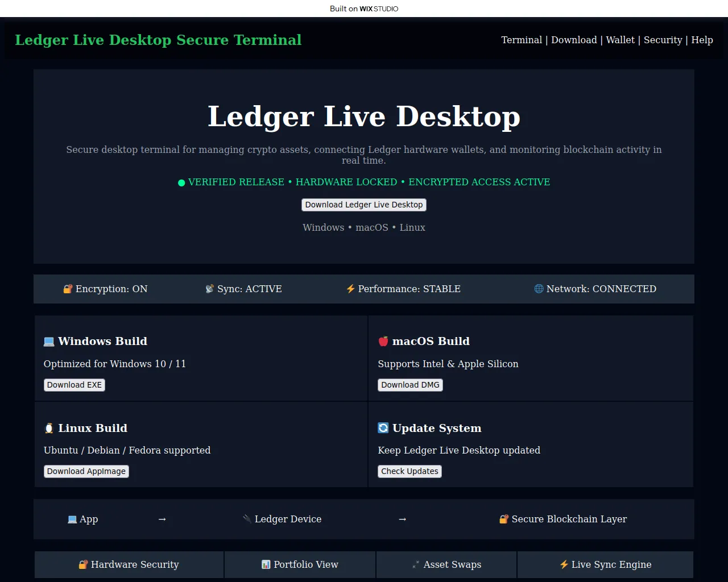728x582 pixels.
Task: Click the 'Performance: STABLE' status text
Action: [x=409, y=289]
